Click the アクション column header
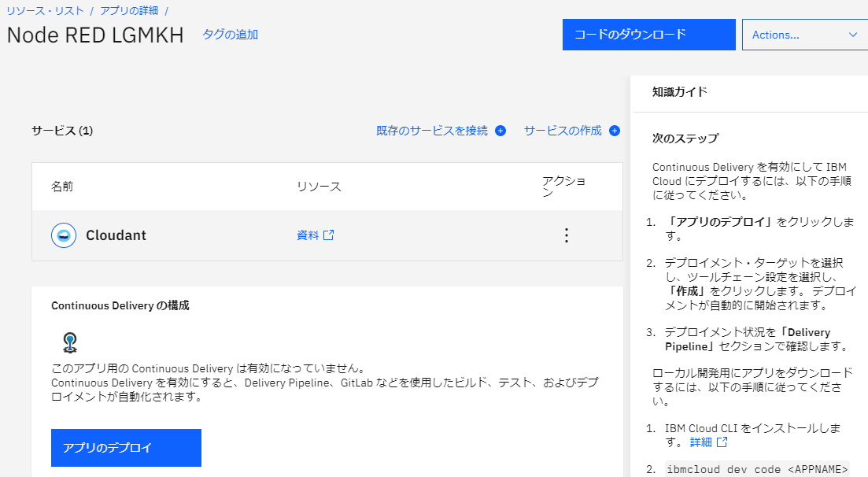The height and width of the screenshot is (477, 868). pyautogui.click(x=563, y=187)
